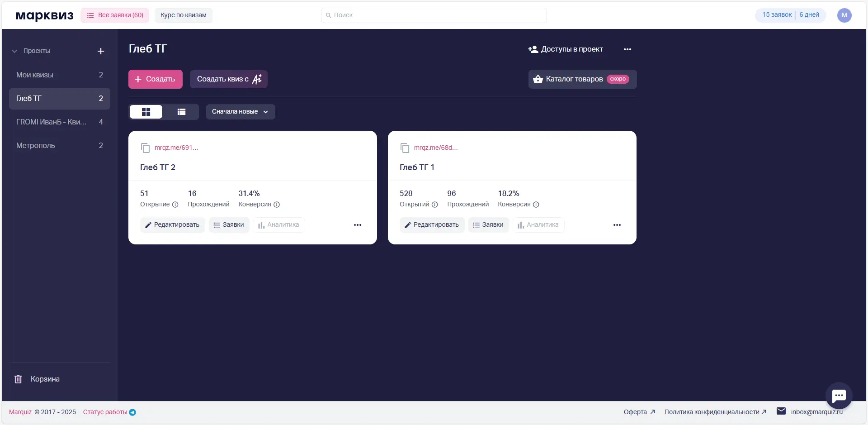The width and height of the screenshot is (868, 425).
Task: Open the user profile avatar
Action: [844, 15]
